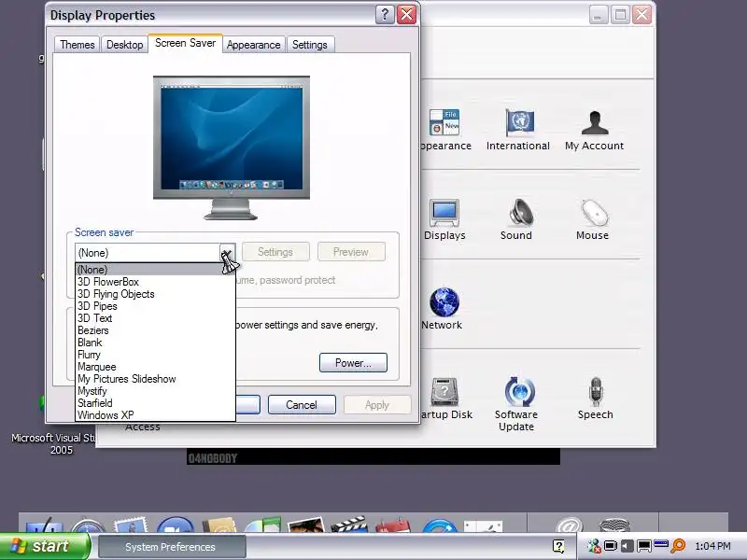This screenshot has width=747, height=560.
Task: Close the Display Properties dialog
Action: point(407,15)
